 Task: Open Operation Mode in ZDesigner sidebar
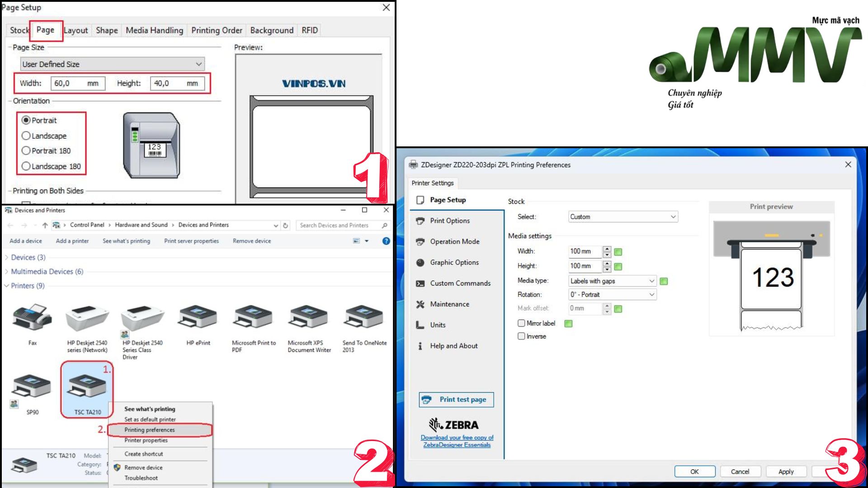(454, 241)
